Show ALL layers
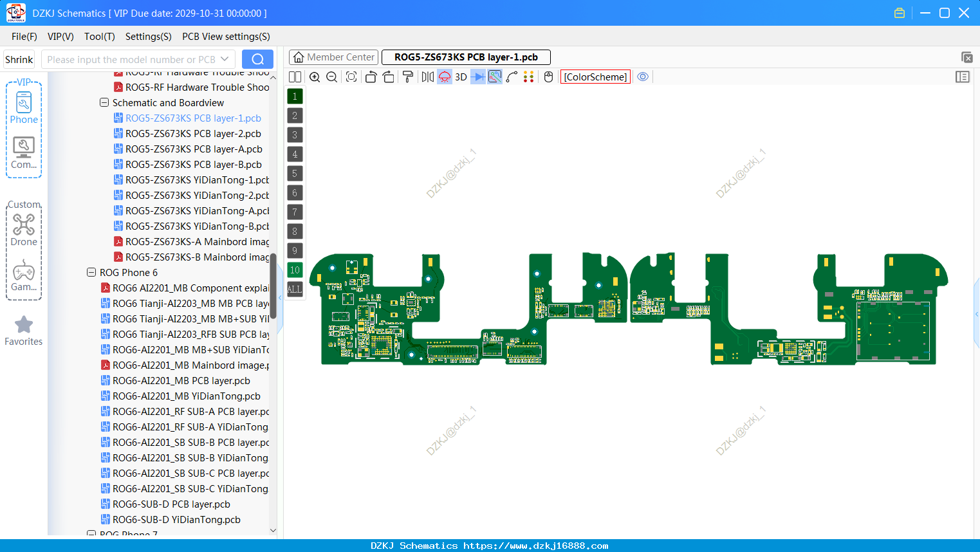Screen dimensions: 980x552 [x=295, y=290]
